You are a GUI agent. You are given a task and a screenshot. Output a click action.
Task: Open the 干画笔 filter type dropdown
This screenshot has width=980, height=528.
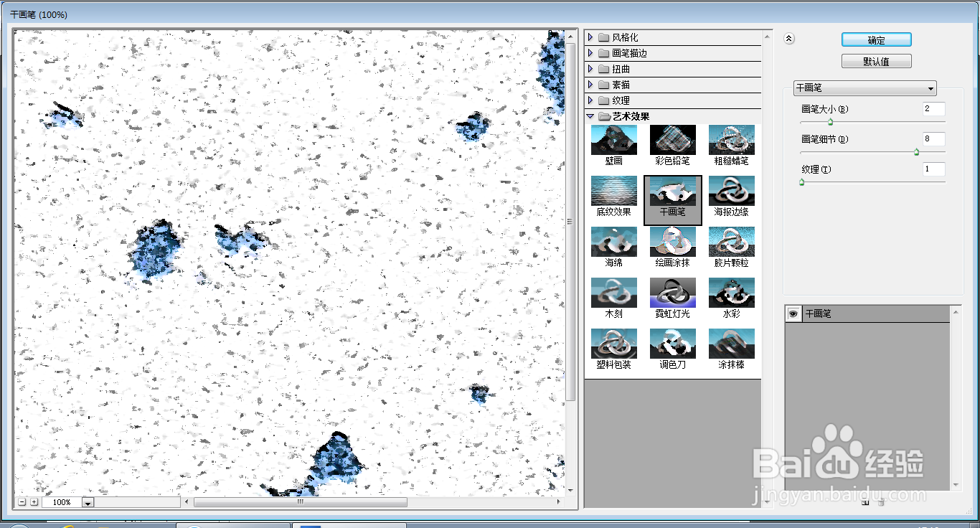[x=865, y=88]
